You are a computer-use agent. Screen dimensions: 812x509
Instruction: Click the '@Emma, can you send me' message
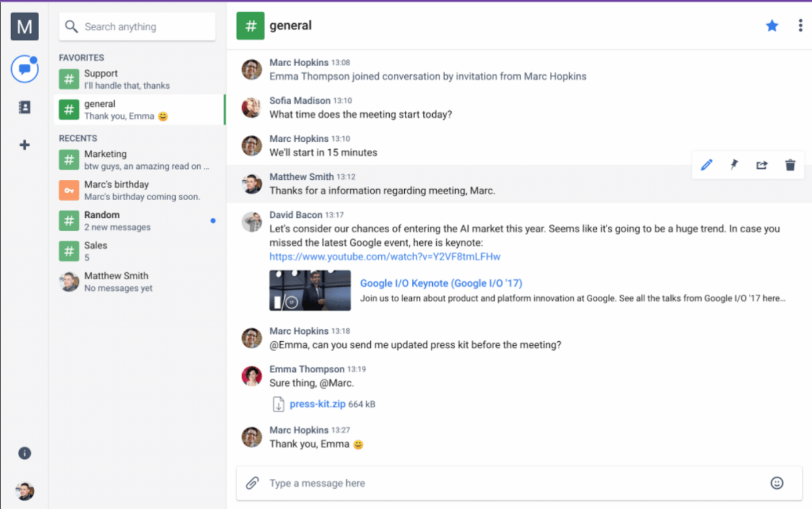coord(415,345)
